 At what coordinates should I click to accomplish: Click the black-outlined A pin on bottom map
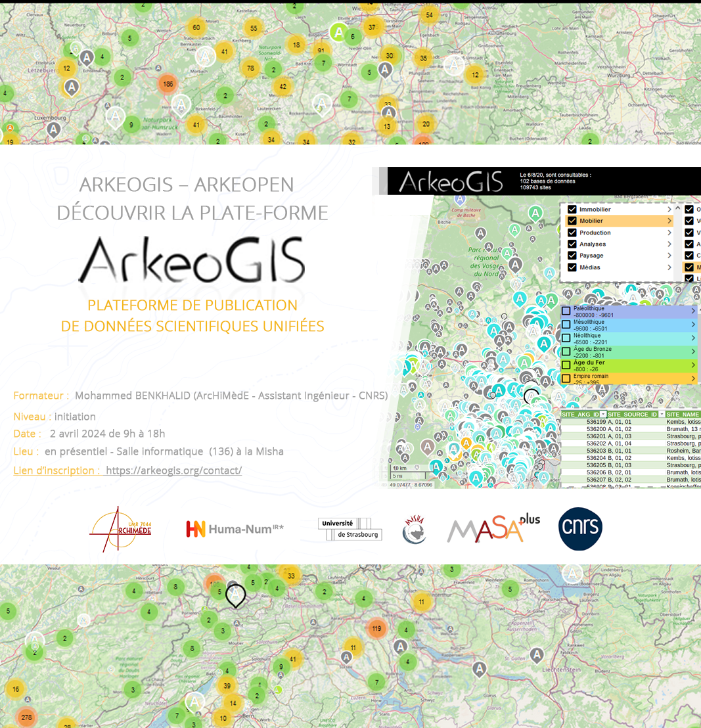[x=235, y=595]
